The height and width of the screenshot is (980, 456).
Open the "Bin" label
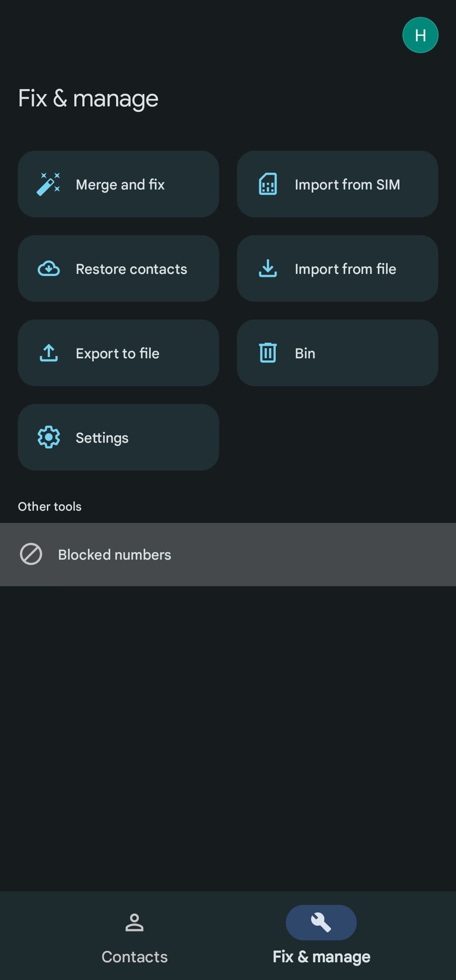click(x=305, y=353)
